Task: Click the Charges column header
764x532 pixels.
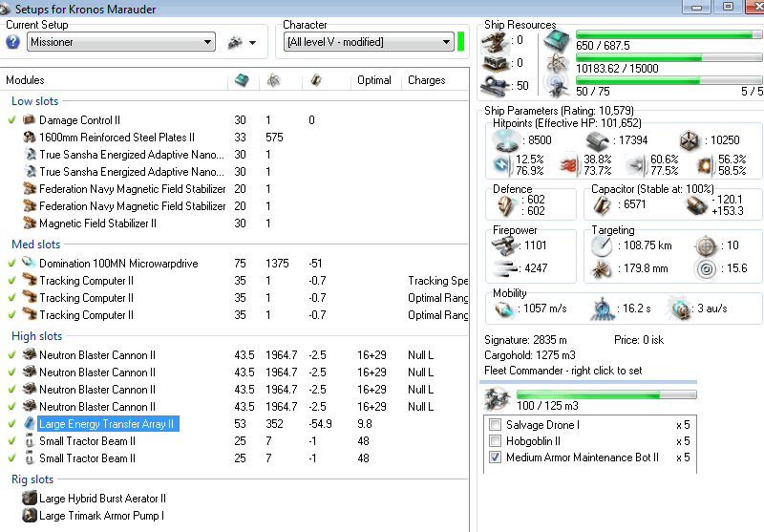Action: 426,80
